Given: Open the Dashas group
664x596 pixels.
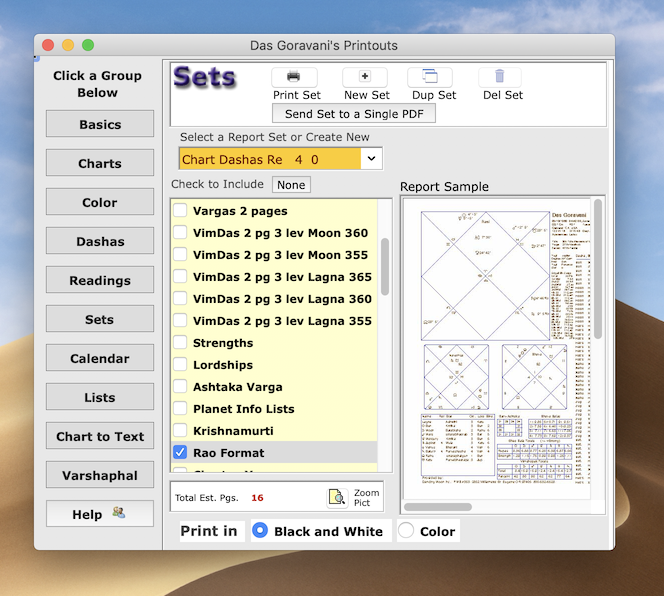Looking at the screenshot, I should click(x=100, y=242).
